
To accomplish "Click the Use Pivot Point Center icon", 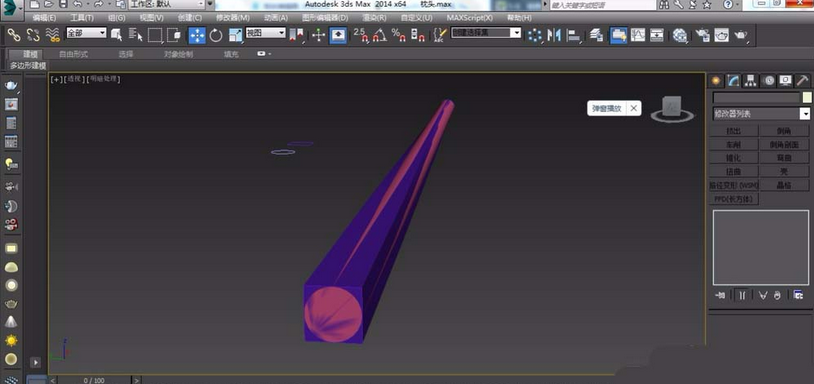I will coord(296,35).
